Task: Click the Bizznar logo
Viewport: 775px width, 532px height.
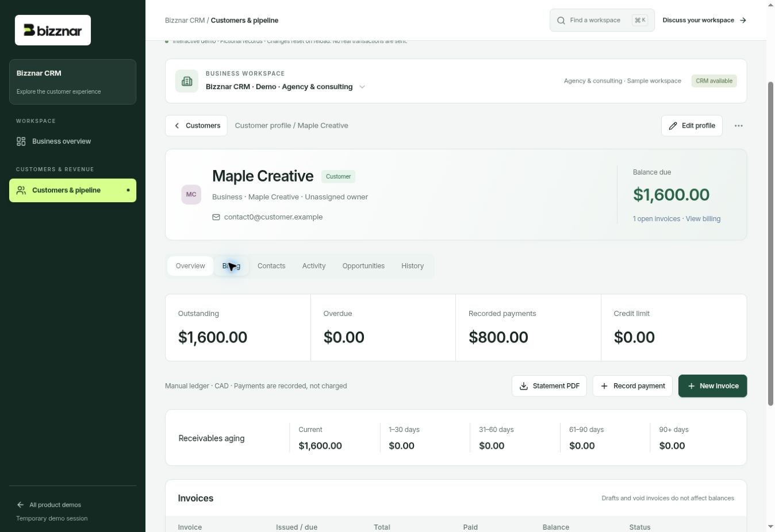Action: [x=53, y=30]
